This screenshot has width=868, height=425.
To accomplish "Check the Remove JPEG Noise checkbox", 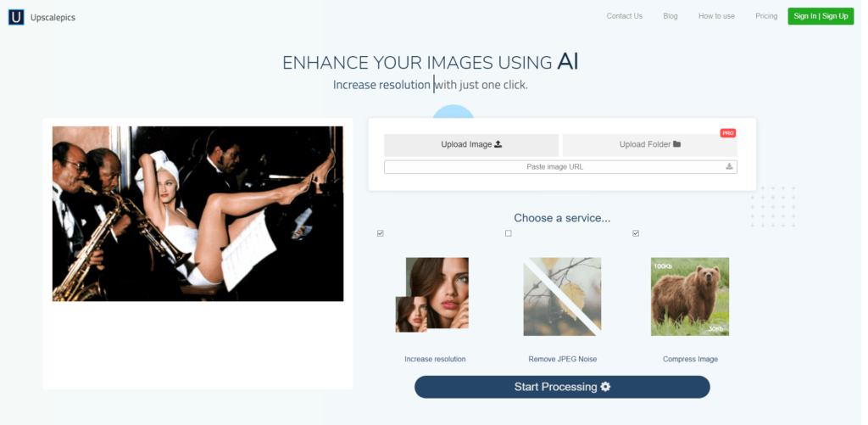I will point(509,234).
